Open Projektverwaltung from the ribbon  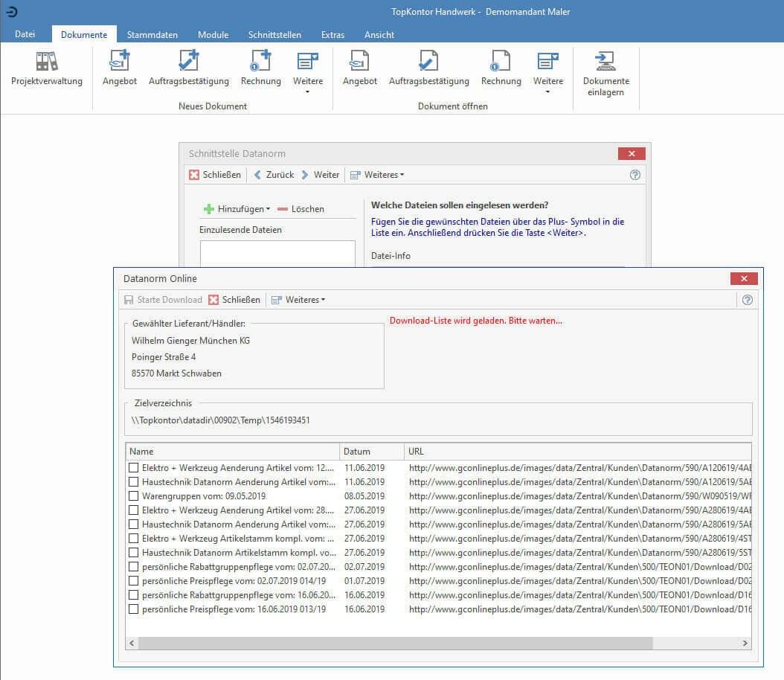pyautogui.click(x=47, y=69)
